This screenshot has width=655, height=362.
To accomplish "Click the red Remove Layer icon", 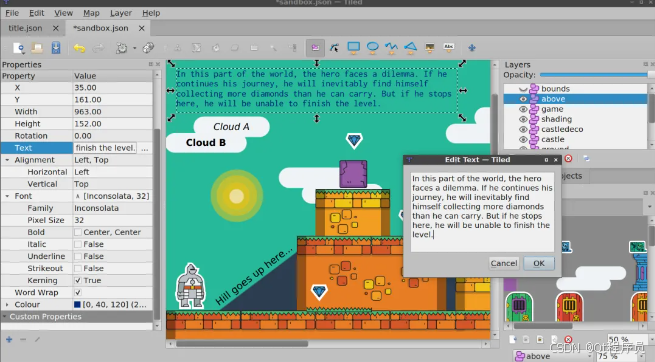I will pyautogui.click(x=569, y=159).
